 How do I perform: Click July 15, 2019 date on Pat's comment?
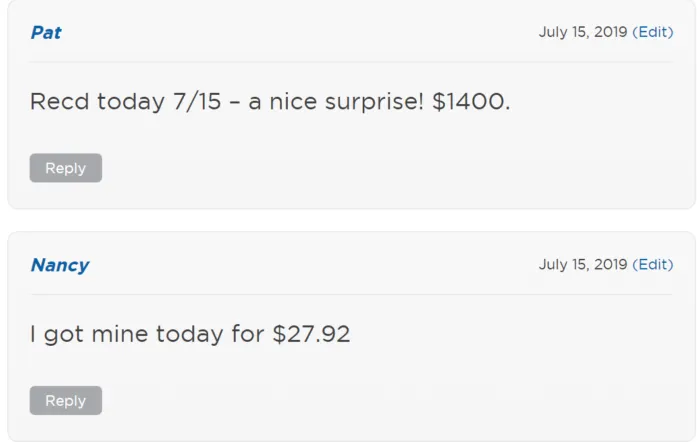tap(582, 32)
